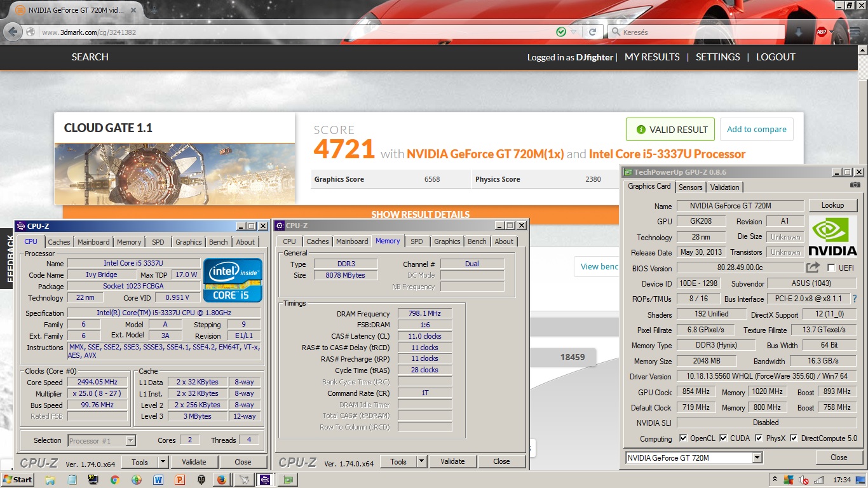Screen dimensions: 868x488
Task: Click network signal tray icon
Action: tap(820, 480)
